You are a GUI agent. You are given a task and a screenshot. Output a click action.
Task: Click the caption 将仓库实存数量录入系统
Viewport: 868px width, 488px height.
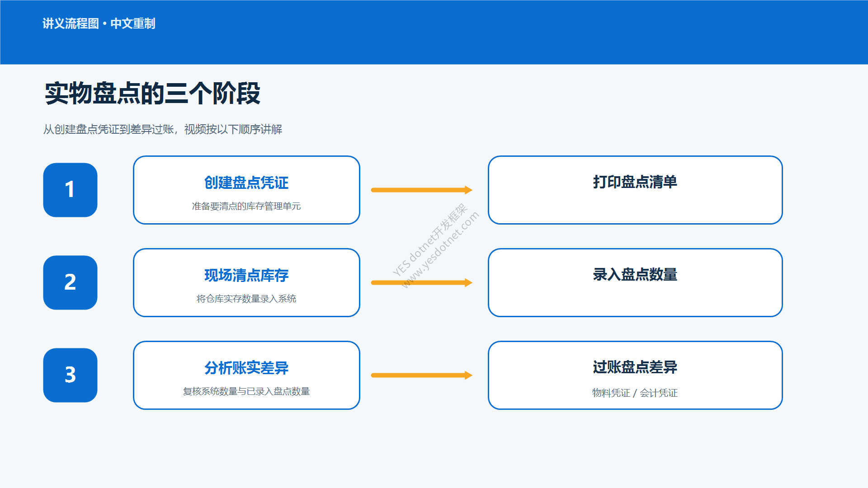(x=246, y=299)
